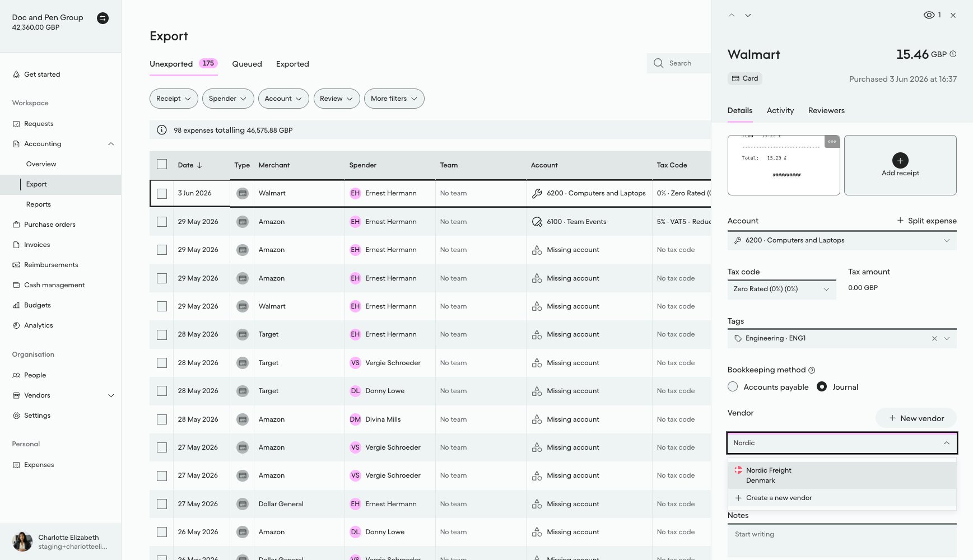973x560 pixels.
Task: Go to Invoices section
Action: tap(37, 245)
